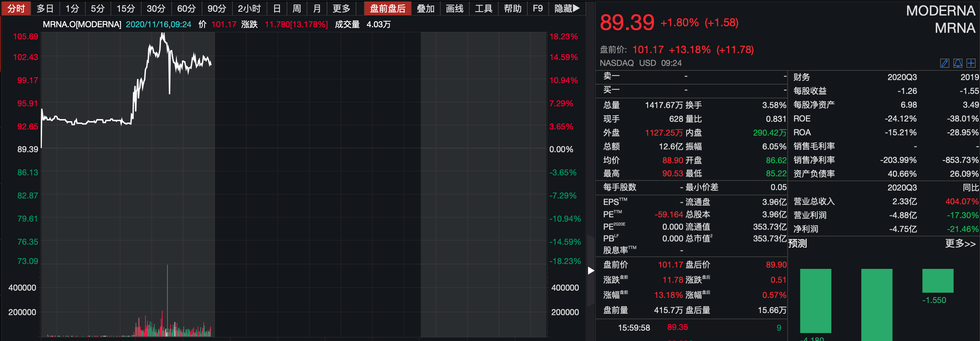
Task: Select the PE TTM -59.164 value
Action: coord(669,214)
